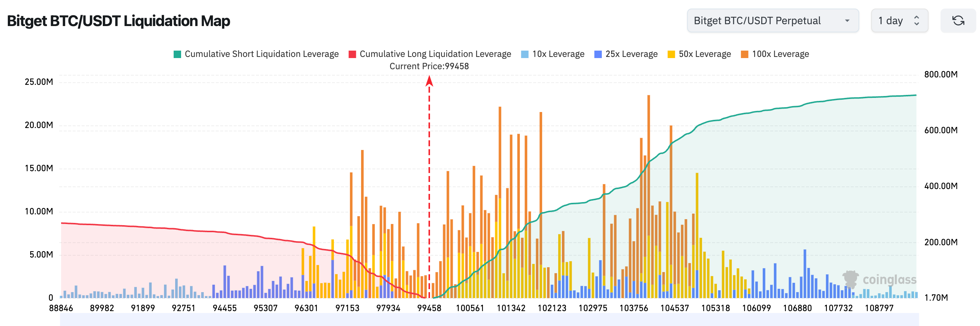Viewport: 980px width, 326px height.
Task: Click the 95307 x-axis price label
Action: click(x=266, y=308)
